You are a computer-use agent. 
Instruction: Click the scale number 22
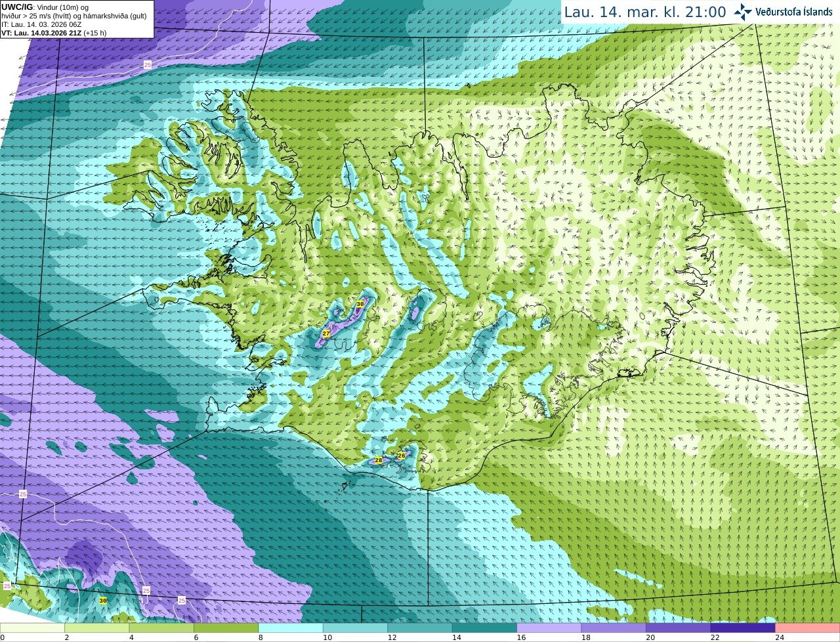click(x=715, y=637)
